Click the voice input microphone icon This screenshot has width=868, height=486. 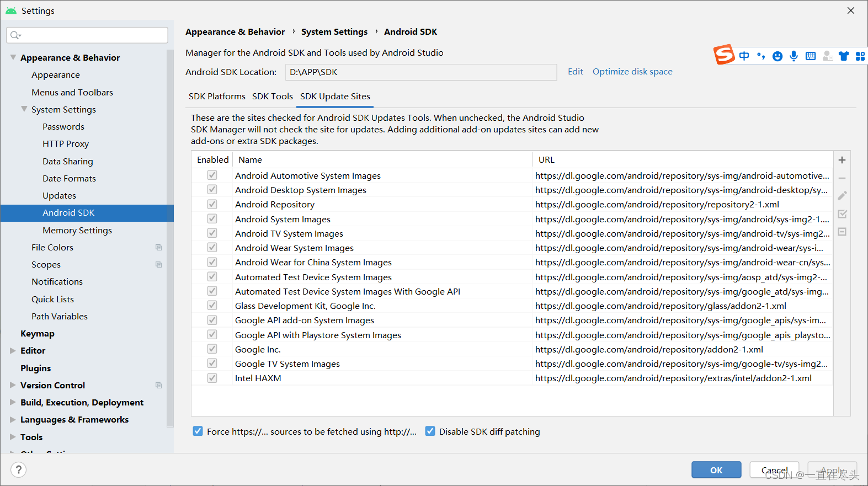794,56
